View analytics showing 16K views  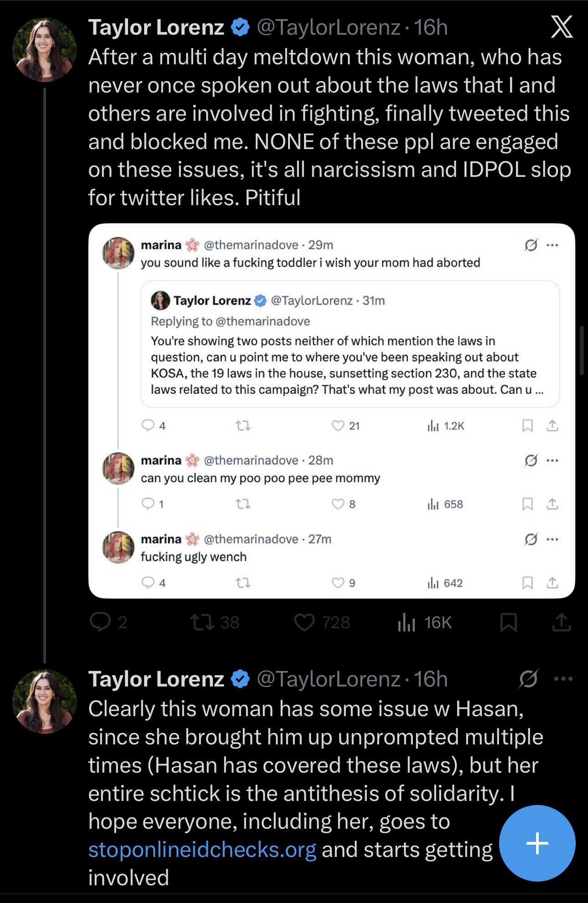point(407,622)
